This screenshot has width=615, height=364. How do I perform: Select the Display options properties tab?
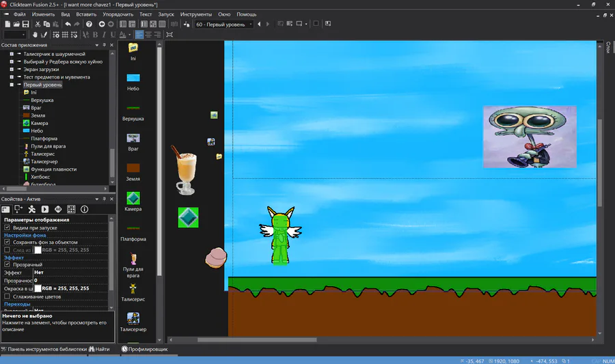5,209
